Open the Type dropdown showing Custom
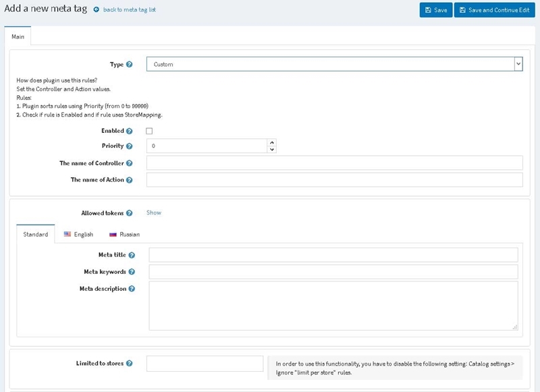Viewport: 540px width, 392px height. tap(334, 64)
